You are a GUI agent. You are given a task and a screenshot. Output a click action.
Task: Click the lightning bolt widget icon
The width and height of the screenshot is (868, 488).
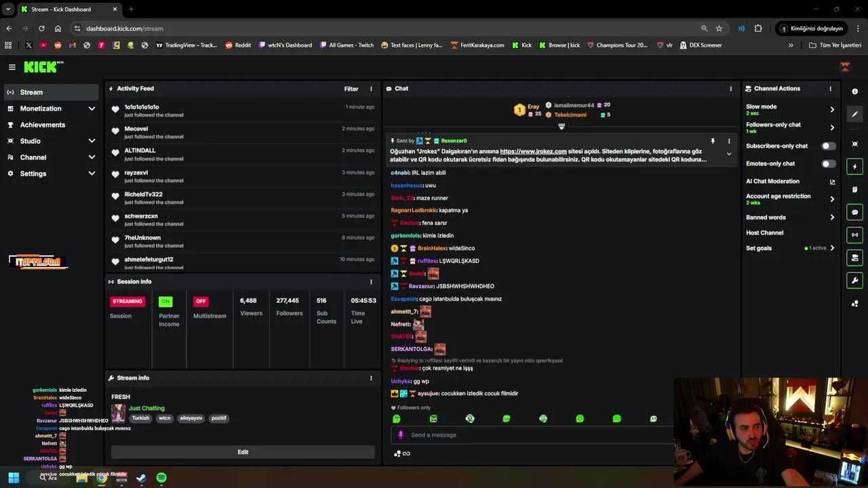point(854,167)
